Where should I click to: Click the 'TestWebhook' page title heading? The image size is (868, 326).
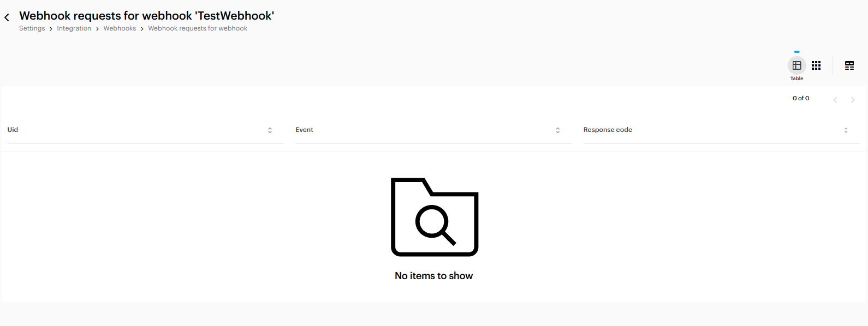pos(146,16)
